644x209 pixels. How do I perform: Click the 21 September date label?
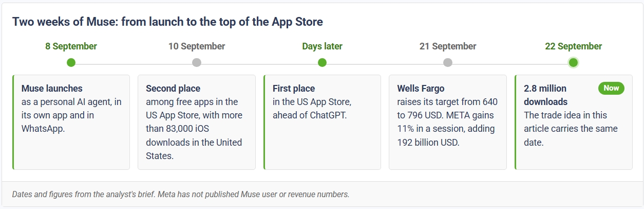pos(448,46)
